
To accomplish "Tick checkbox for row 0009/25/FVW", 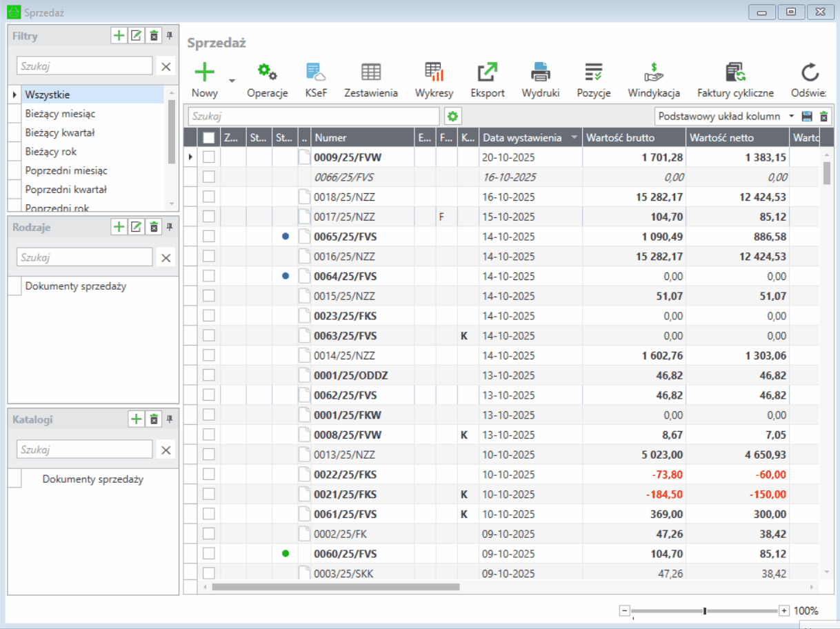I will (x=209, y=157).
